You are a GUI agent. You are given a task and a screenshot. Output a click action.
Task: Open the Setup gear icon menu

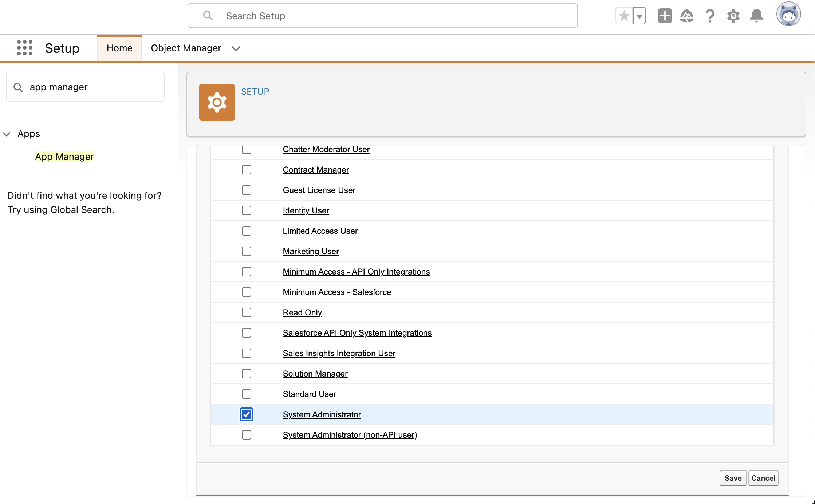click(733, 16)
